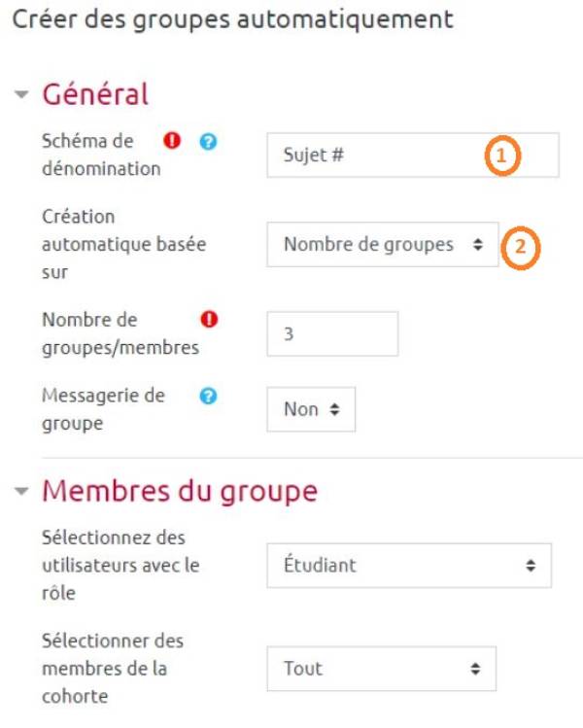
Task: Collapse the Général section arrow
Action: point(21,94)
